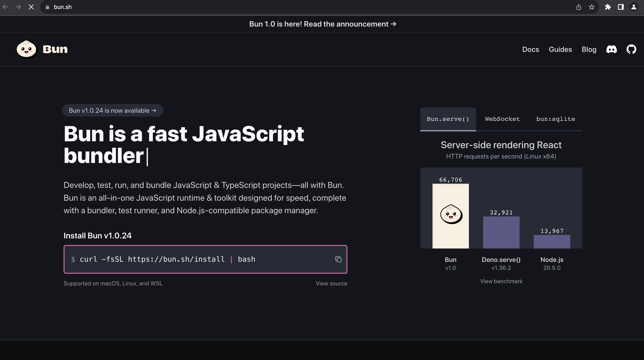Image resolution: width=644 pixels, height=360 pixels.
Task: Open the browser profile avatar
Action: [634, 7]
